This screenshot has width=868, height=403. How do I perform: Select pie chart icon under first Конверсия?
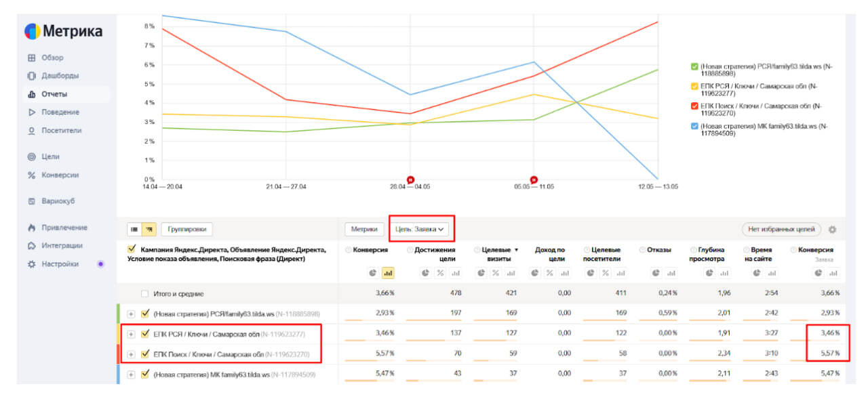tap(373, 273)
